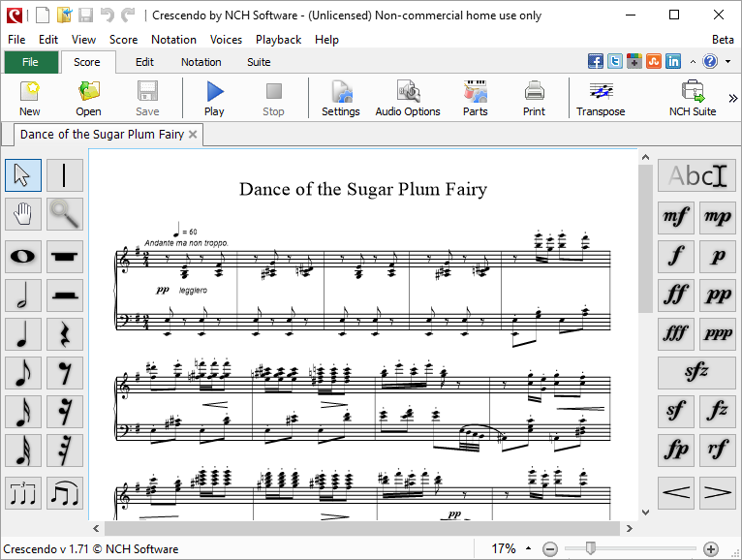Activate the hand pan tool
The width and height of the screenshot is (742, 560).
[24, 214]
